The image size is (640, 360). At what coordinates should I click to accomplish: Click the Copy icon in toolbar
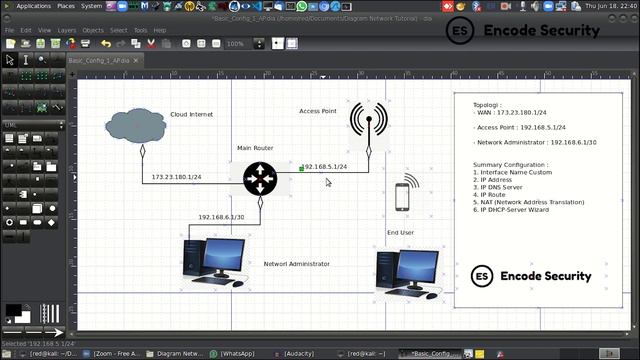(136, 44)
